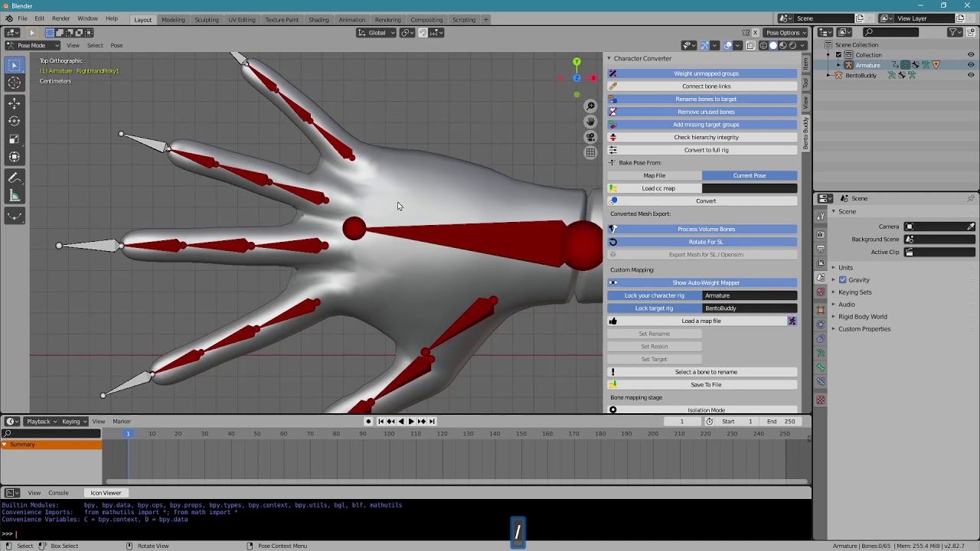Select the Select Box tool
This screenshot has height=551, width=980.
click(15, 65)
